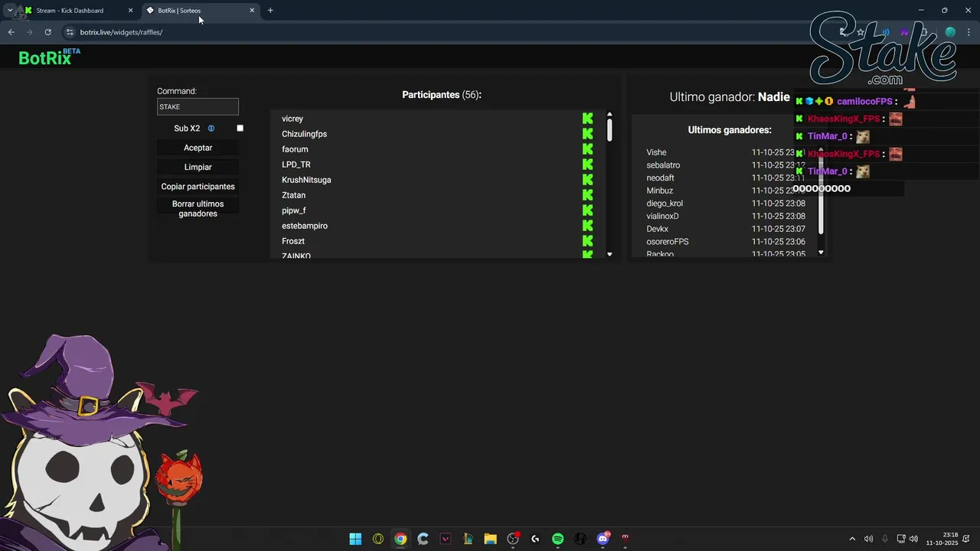
Task: Open File Explorer from the taskbar
Action: 490,539
